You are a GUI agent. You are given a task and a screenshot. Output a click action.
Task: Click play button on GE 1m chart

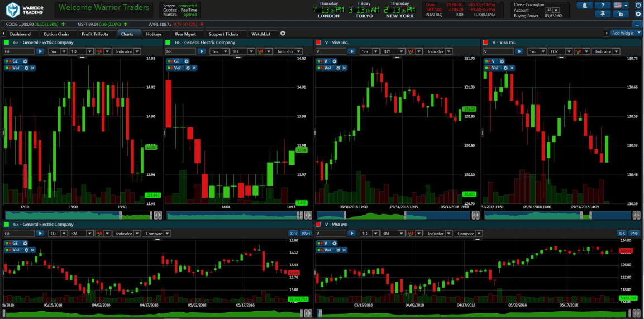tap(201, 51)
